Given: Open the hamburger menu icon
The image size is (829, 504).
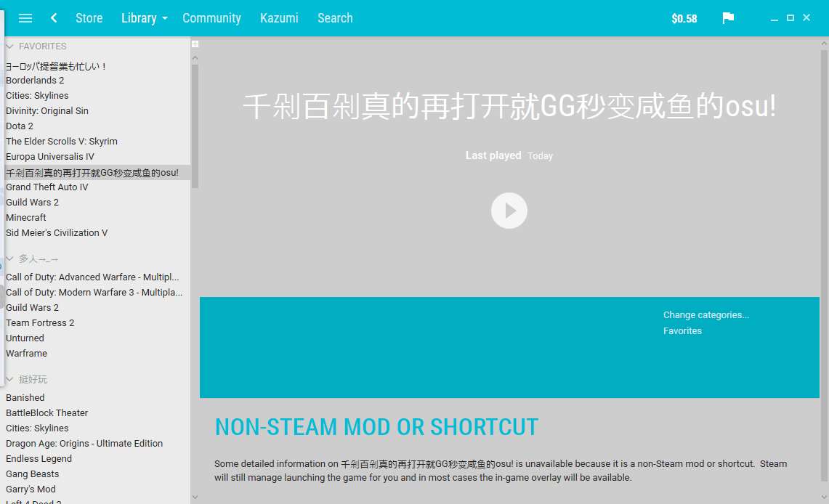Looking at the screenshot, I should [25, 18].
